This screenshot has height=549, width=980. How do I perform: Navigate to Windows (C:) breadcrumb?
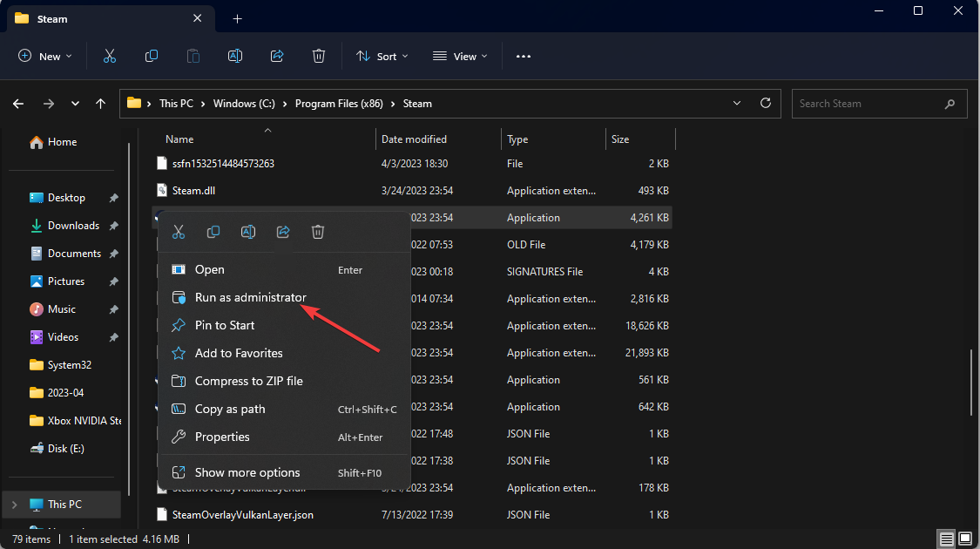click(244, 104)
